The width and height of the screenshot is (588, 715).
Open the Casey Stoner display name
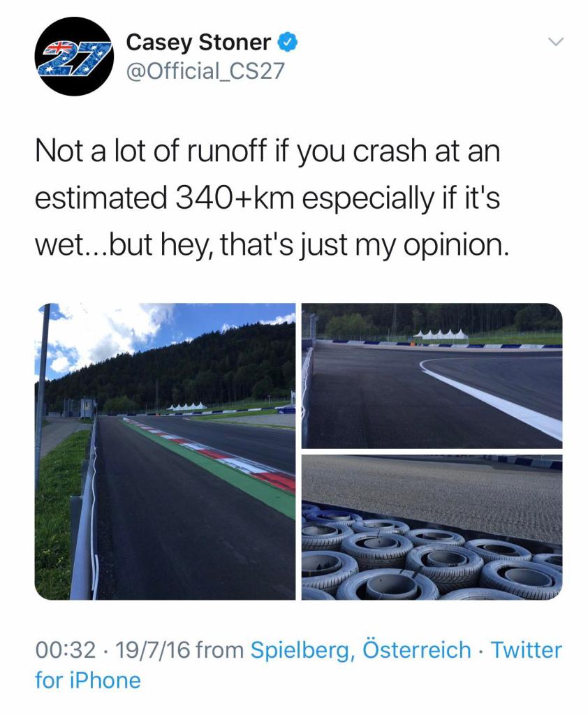(x=198, y=43)
